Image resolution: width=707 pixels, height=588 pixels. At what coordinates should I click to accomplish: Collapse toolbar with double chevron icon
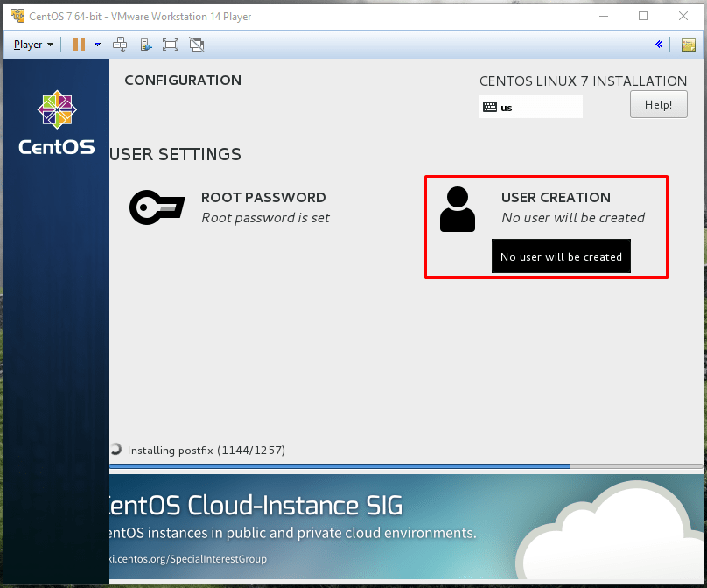[x=659, y=45]
